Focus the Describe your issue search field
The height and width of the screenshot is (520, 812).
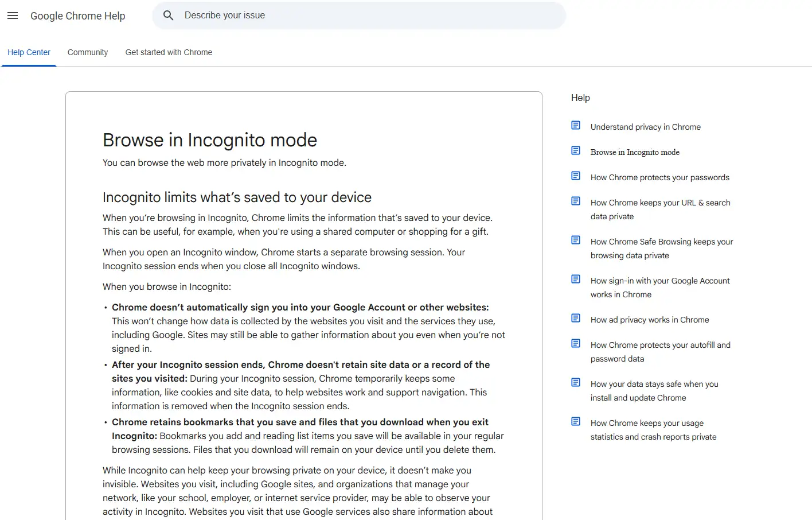click(359, 15)
